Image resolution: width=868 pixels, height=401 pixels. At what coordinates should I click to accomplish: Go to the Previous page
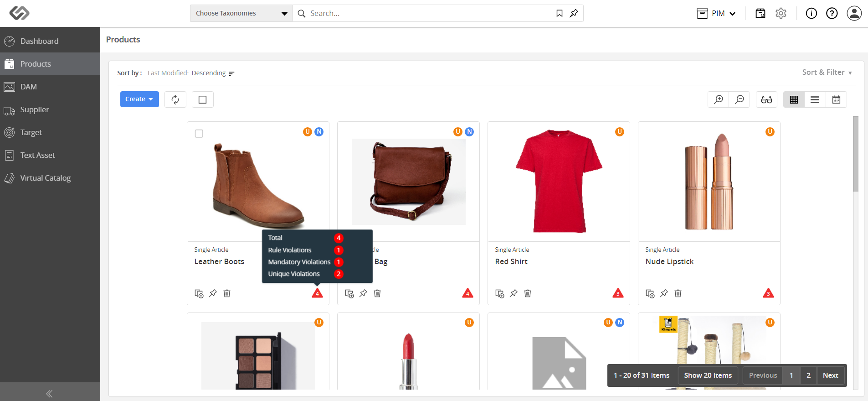pos(763,375)
